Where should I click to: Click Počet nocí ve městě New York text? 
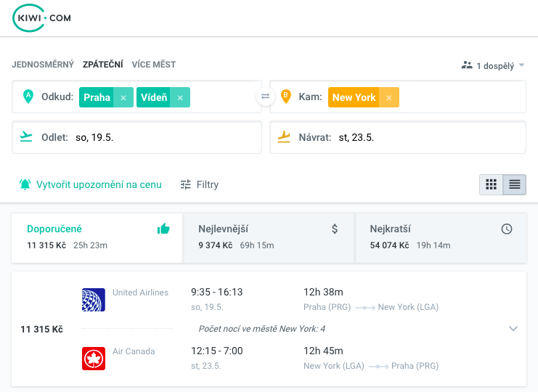tap(262, 329)
